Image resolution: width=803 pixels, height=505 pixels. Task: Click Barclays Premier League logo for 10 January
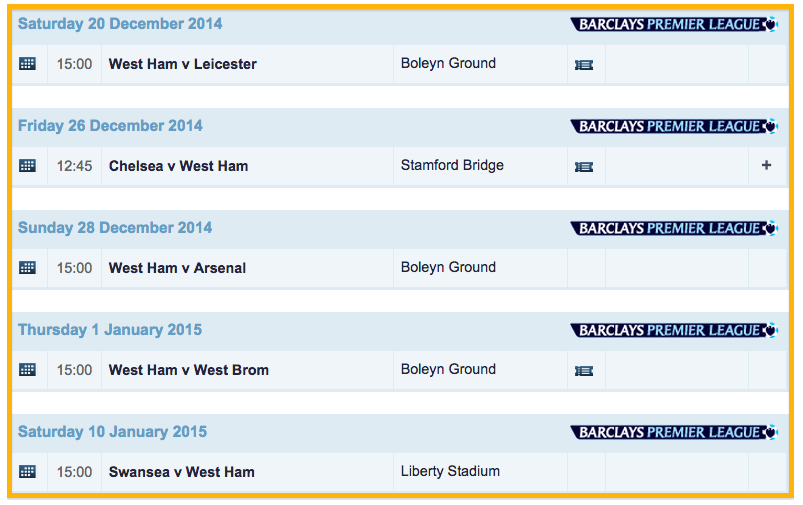(x=674, y=432)
